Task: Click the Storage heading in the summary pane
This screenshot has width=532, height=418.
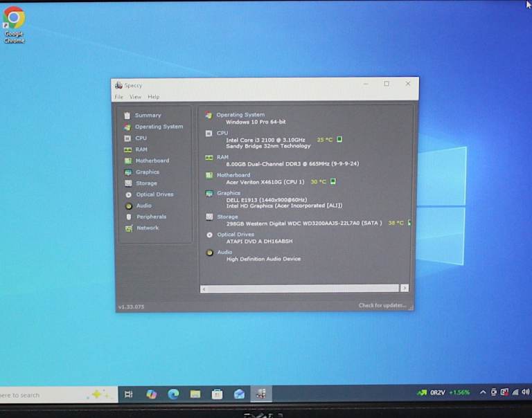Action: coord(227,217)
